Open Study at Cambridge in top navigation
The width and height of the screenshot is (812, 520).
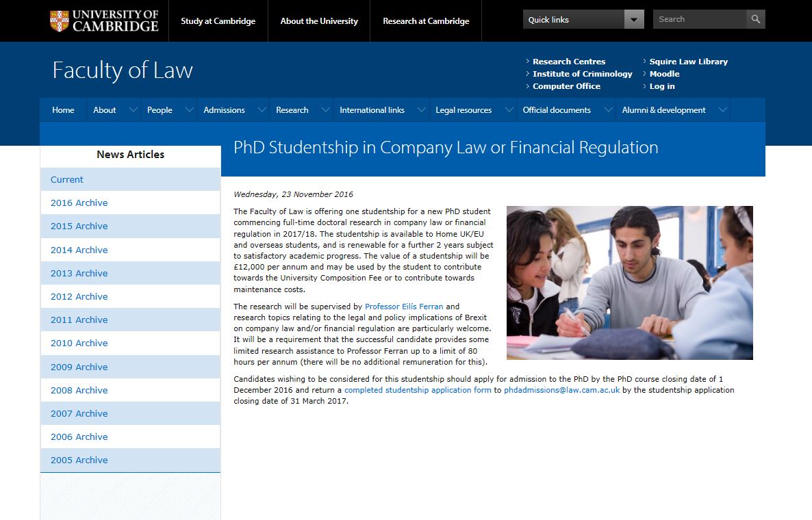[x=218, y=21]
